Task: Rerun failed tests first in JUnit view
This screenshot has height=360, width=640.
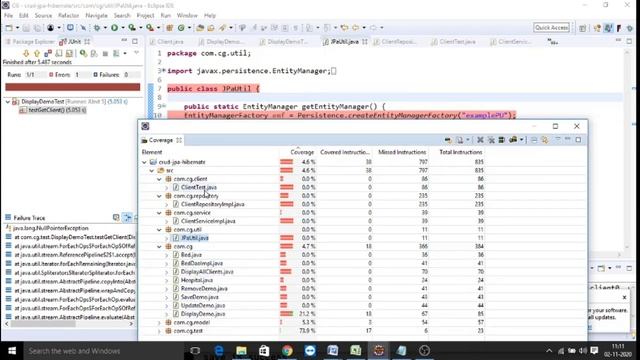Action: tap(94, 53)
